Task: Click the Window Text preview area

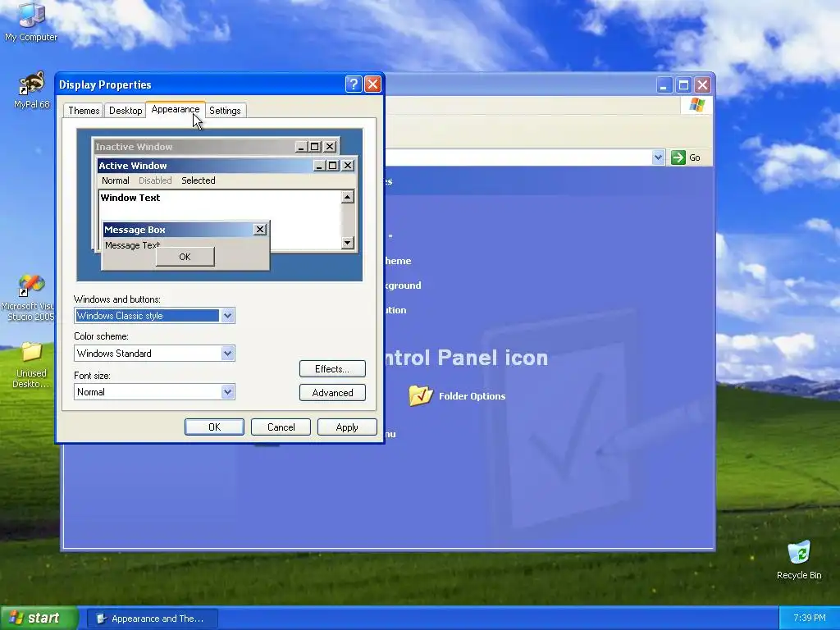Action: pos(220,220)
